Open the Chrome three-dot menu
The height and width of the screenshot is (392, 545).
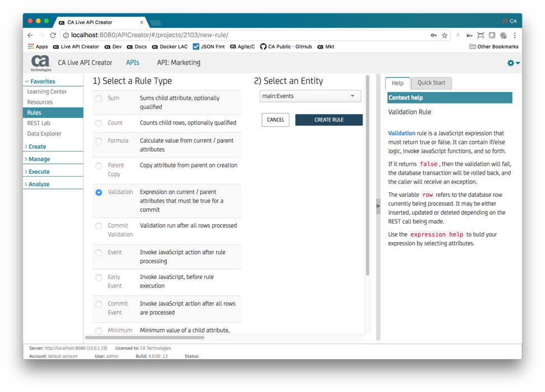[515, 35]
